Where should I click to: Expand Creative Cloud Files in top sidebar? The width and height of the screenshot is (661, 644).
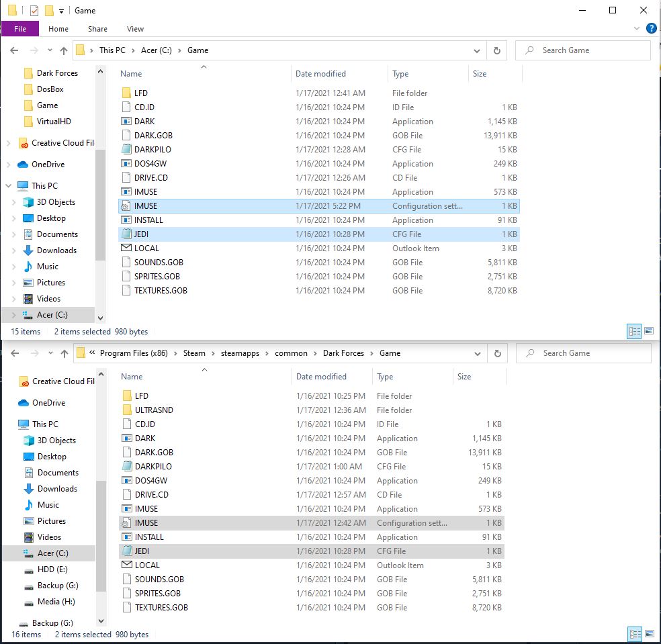point(9,143)
